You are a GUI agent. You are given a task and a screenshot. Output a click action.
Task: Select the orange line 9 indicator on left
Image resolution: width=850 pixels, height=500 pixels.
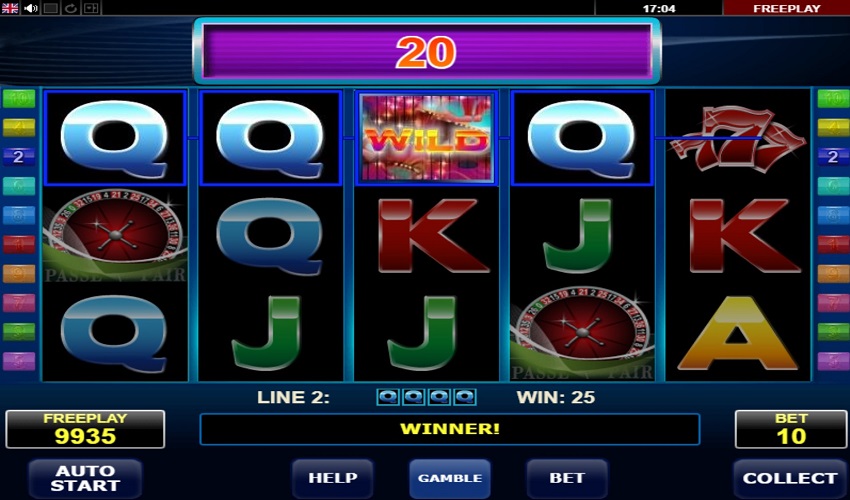(x=19, y=274)
